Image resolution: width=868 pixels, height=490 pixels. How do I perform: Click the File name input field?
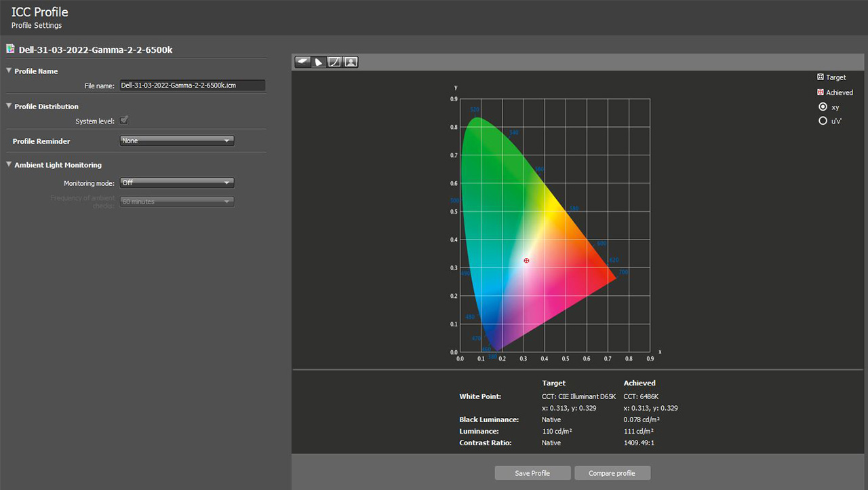click(192, 86)
